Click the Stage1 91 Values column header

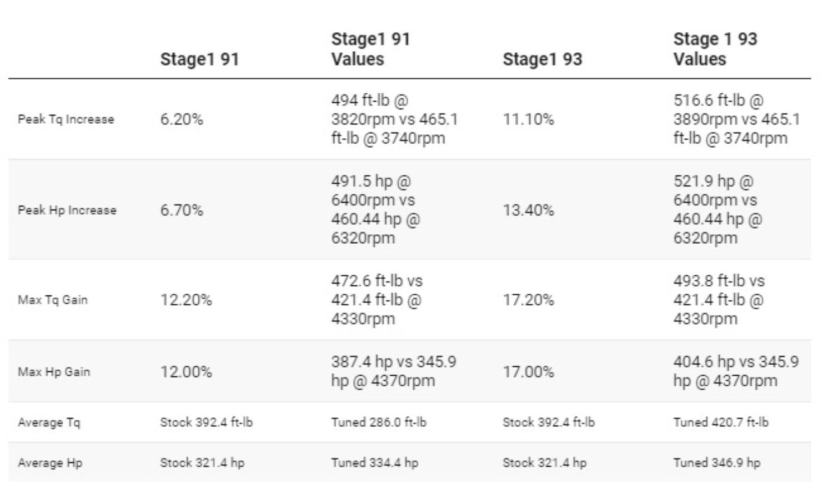370,49
